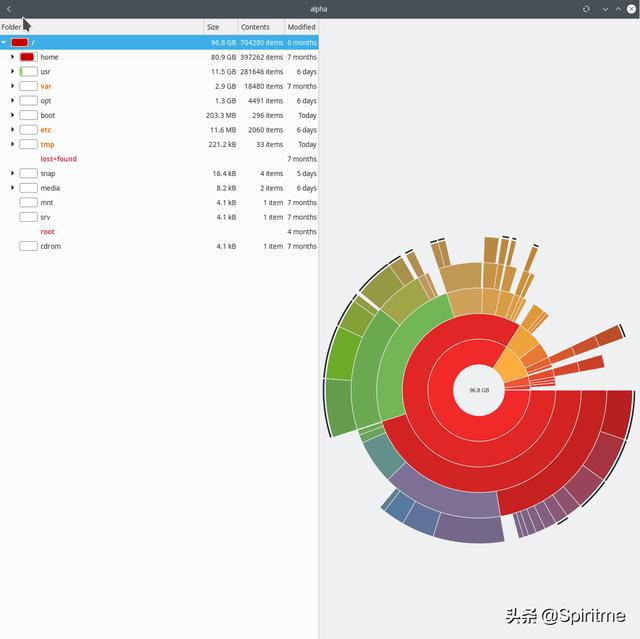Select the mnt folder name

[x=47, y=202]
